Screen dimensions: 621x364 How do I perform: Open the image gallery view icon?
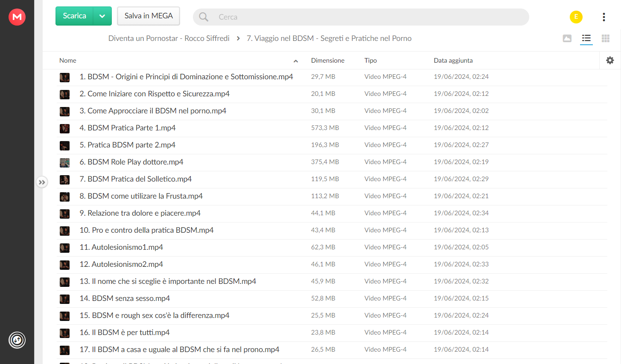567,38
